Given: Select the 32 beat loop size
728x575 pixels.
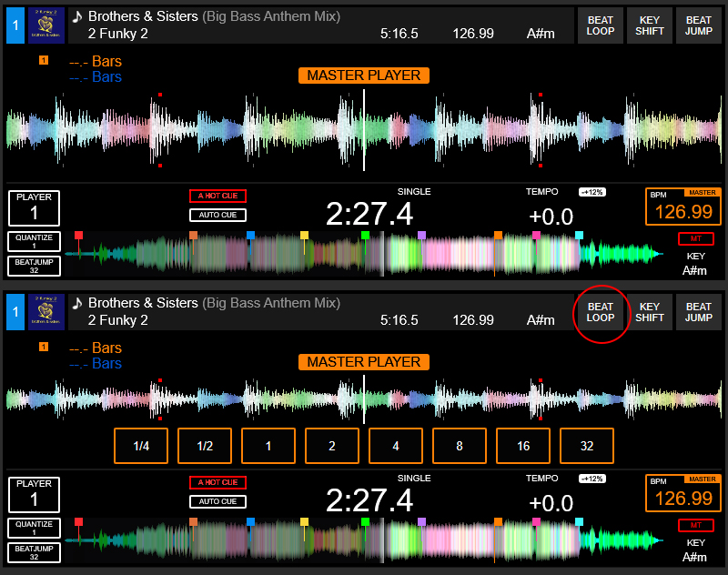Looking at the screenshot, I should [587, 446].
